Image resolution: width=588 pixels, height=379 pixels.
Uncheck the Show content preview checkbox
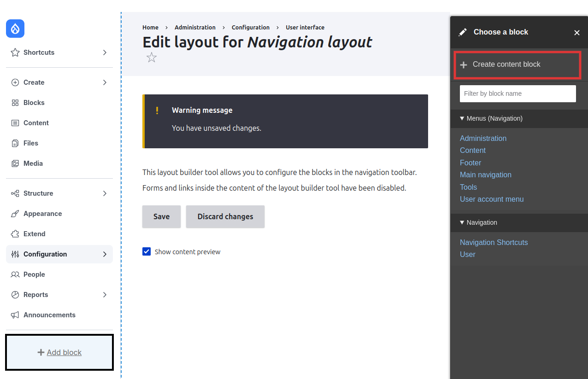tap(147, 251)
